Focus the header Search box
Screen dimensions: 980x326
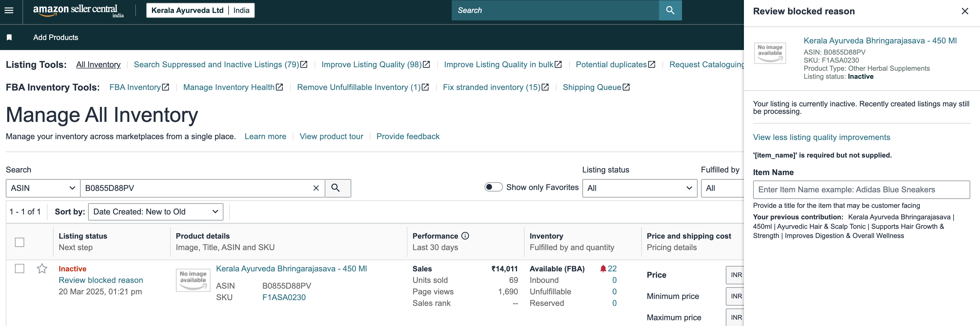pyautogui.click(x=555, y=10)
